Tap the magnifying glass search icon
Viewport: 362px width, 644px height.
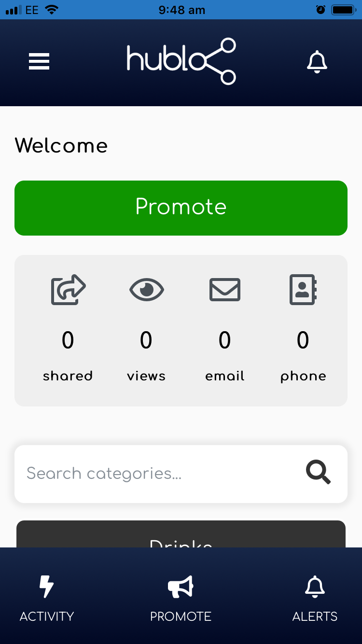coord(319,473)
